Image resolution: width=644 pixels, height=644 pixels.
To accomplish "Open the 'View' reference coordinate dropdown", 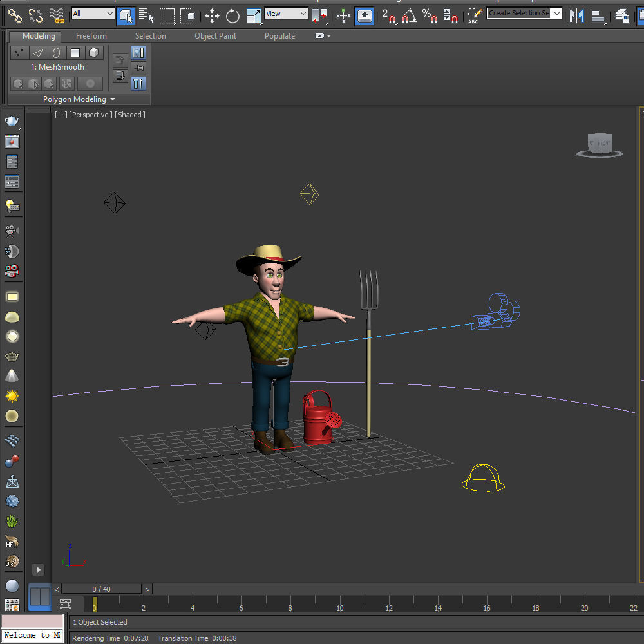I will click(287, 14).
